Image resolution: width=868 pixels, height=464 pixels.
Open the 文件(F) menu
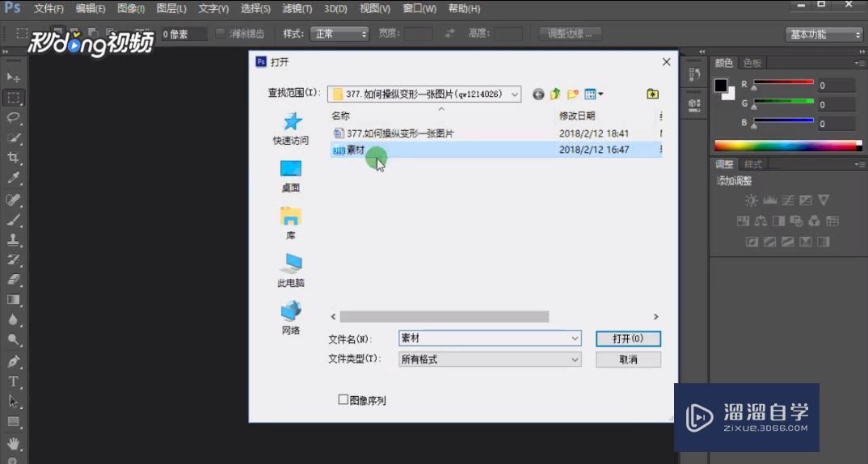coord(48,9)
